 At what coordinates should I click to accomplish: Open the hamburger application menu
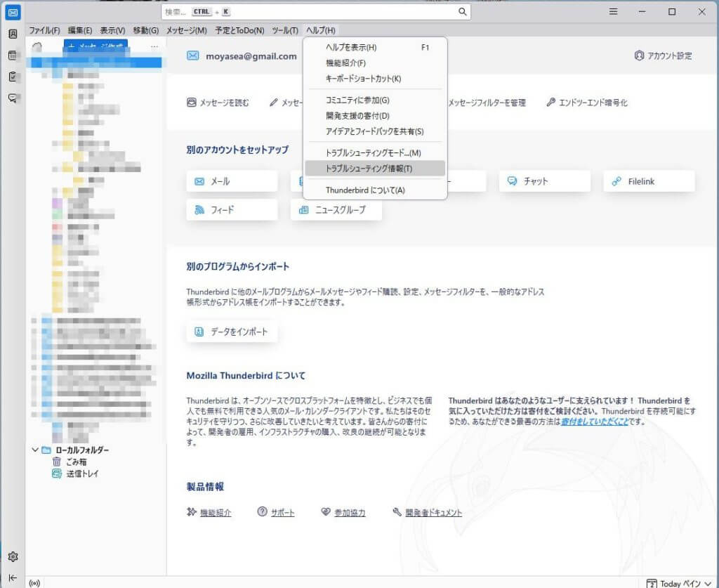(613, 12)
